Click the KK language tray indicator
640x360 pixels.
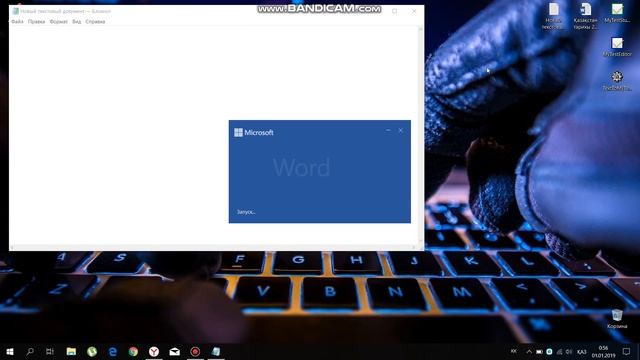coord(513,351)
